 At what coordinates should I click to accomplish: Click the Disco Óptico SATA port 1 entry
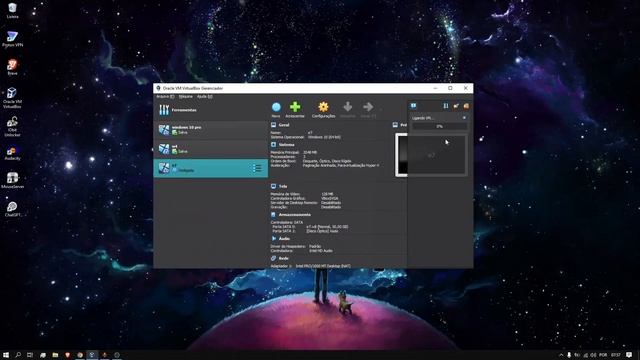322,231
